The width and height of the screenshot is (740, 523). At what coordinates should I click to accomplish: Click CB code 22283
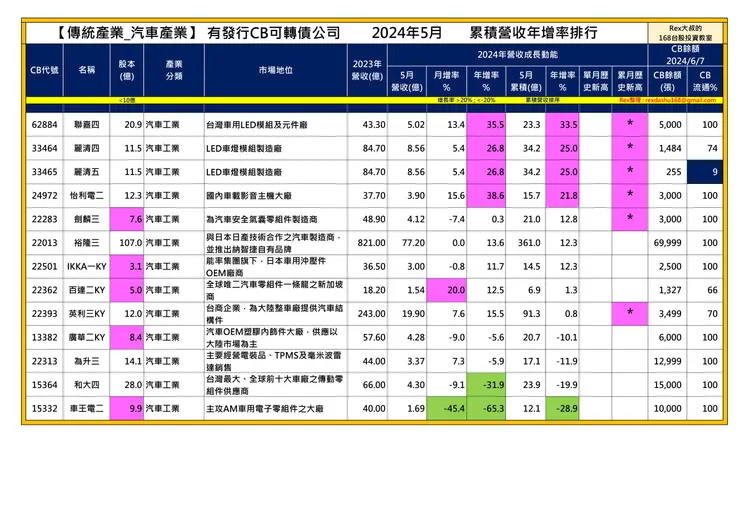click(44, 219)
